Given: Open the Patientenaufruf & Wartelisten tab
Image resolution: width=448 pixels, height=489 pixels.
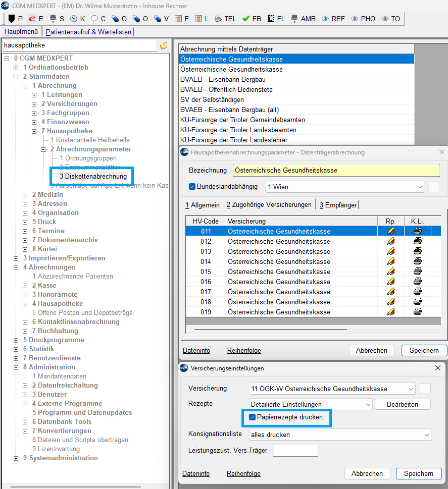Looking at the screenshot, I should [88, 32].
